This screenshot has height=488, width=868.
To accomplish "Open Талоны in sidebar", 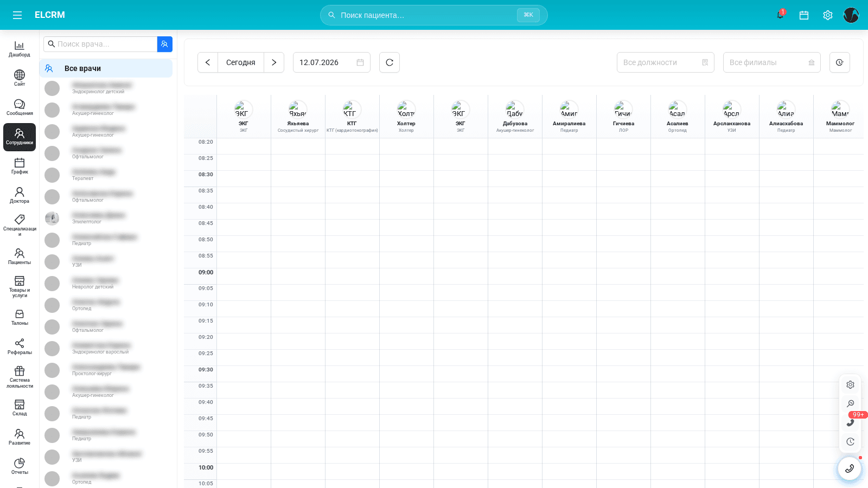I will (x=20, y=317).
